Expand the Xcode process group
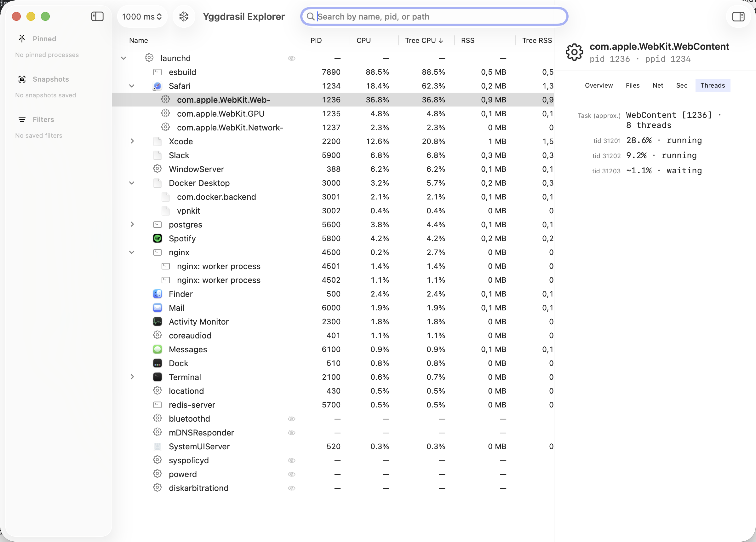 pyautogui.click(x=132, y=141)
